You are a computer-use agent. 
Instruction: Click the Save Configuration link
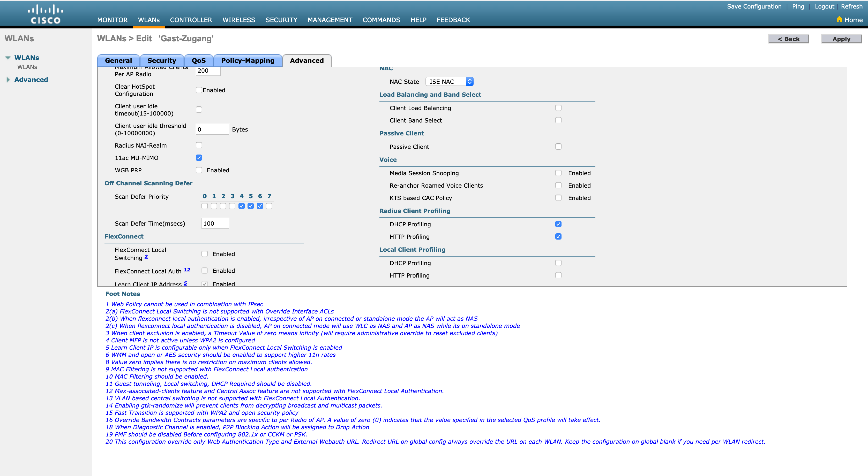pyautogui.click(x=754, y=6)
